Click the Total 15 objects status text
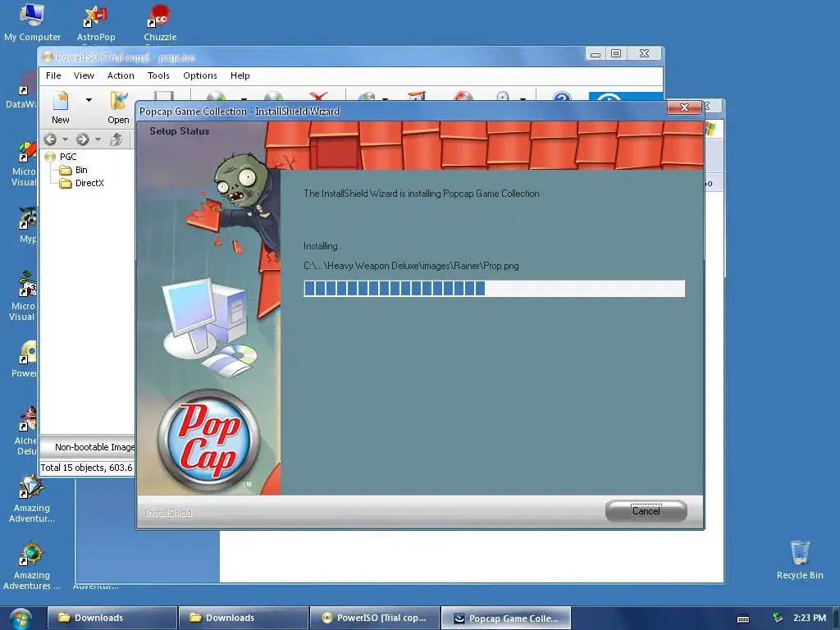This screenshot has height=630, width=840. (86, 468)
